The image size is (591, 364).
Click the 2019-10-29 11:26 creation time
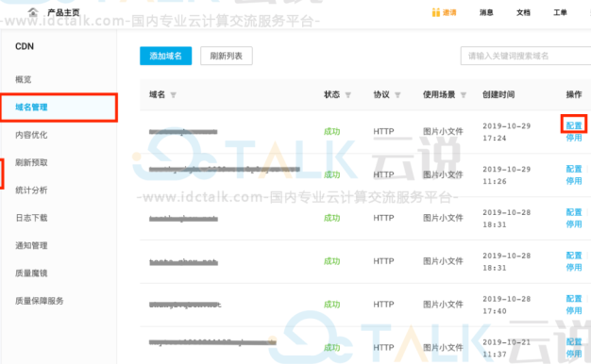coord(507,175)
